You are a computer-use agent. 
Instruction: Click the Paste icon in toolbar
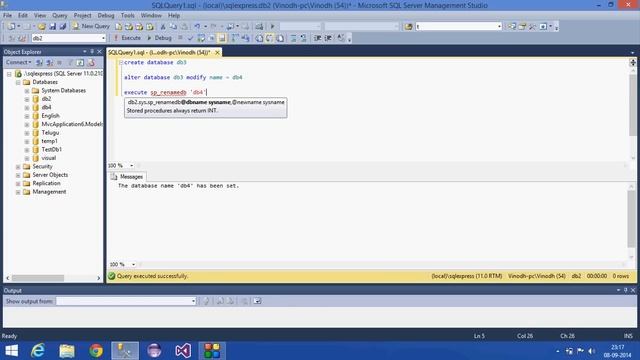pyautogui.click(x=184, y=27)
